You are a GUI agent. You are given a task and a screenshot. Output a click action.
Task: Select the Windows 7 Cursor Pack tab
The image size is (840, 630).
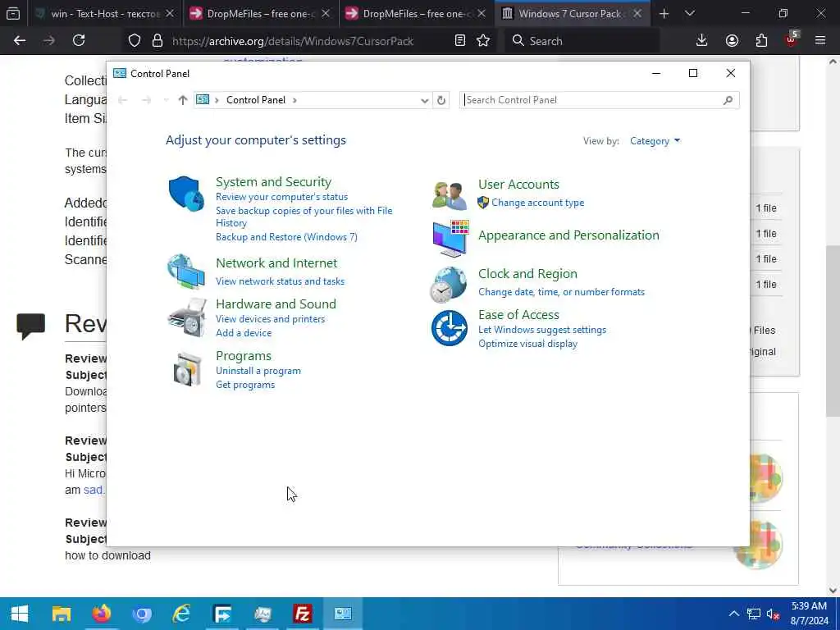(571, 13)
